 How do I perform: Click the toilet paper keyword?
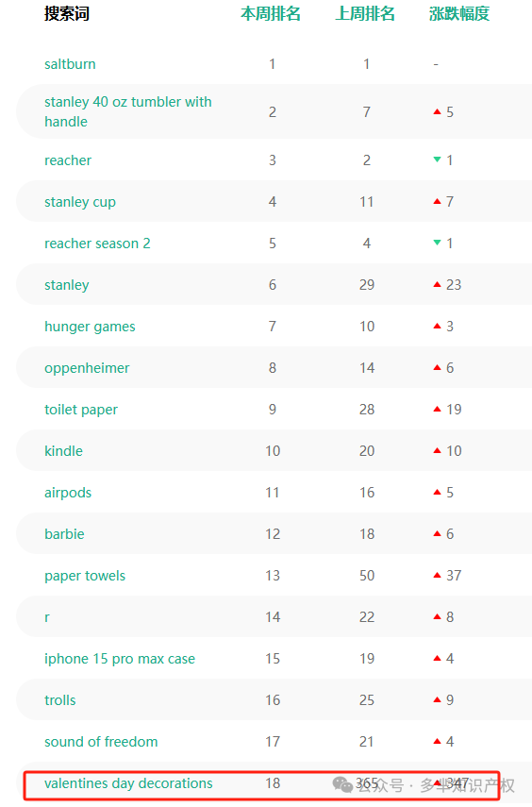[x=81, y=410]
